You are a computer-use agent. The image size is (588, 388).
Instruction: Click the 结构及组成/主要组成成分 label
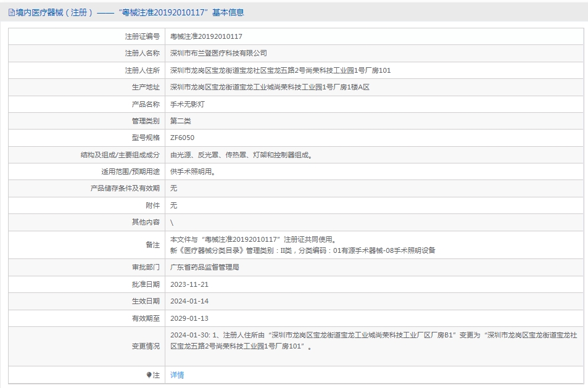(x=120, y=155)
